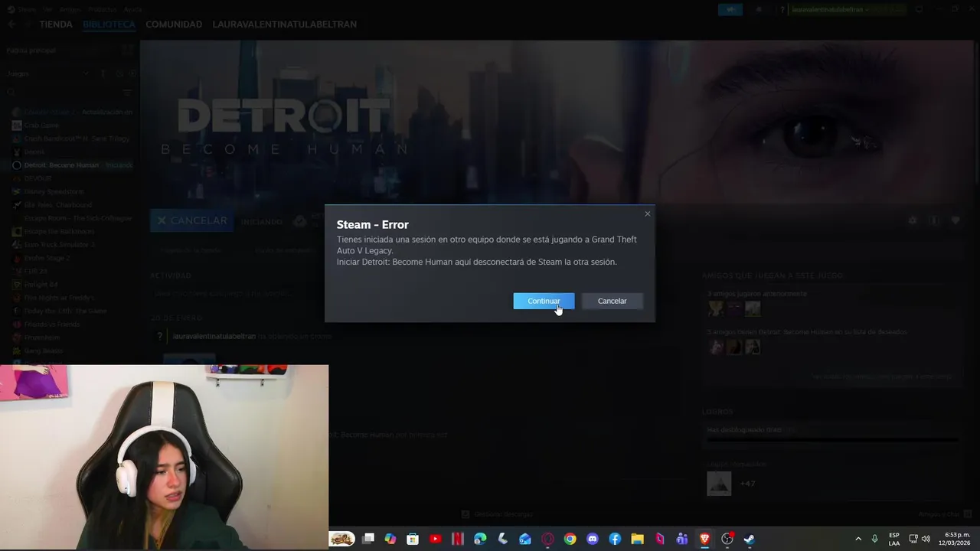This screenshot has height=551, width=980.
Task: Close the Steam - Error dialog with X
Action: (648, 214)
